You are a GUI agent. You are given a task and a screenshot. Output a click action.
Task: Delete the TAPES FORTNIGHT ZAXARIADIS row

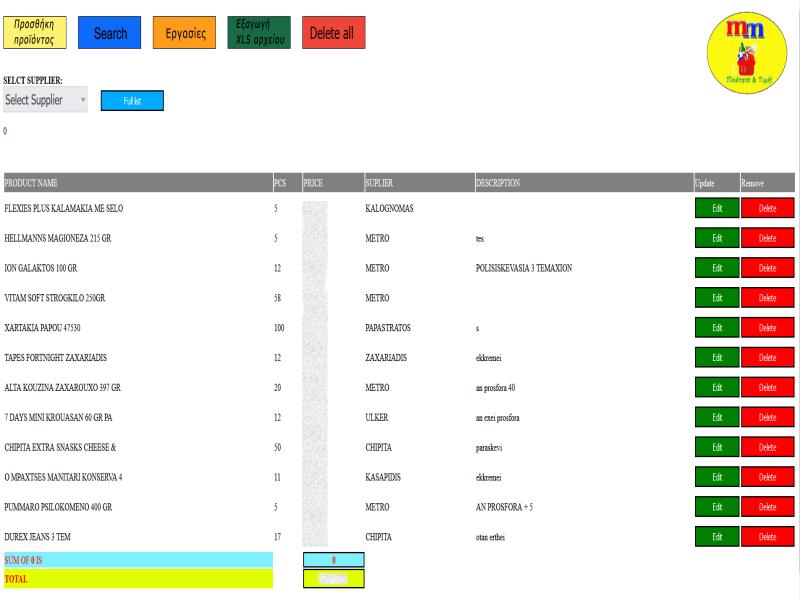pos(767,357)
